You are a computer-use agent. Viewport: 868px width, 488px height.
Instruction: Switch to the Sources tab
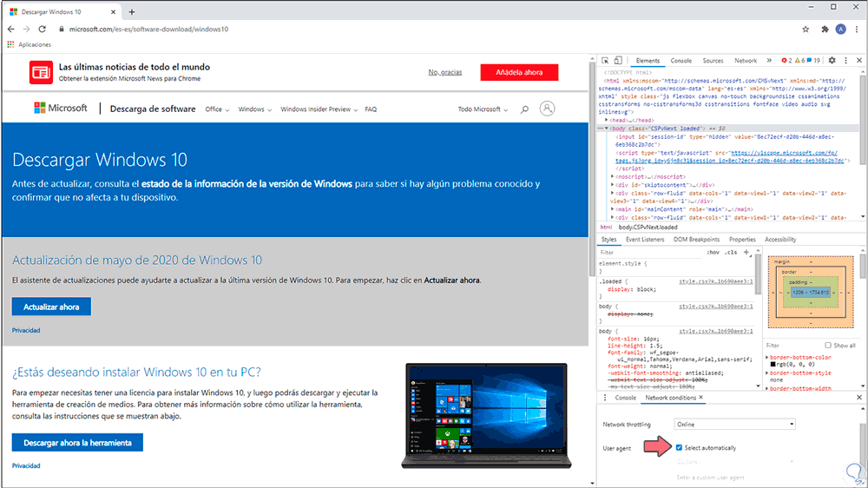coord(713,61)
